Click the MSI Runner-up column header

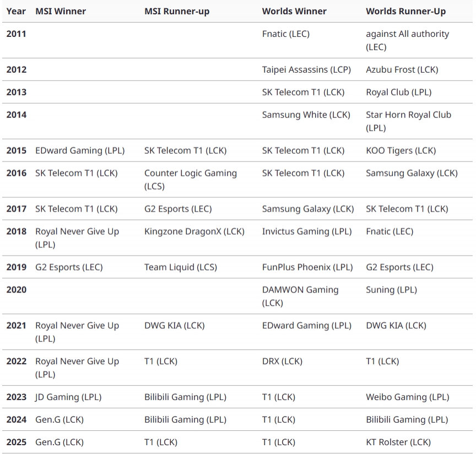point(177,11)
